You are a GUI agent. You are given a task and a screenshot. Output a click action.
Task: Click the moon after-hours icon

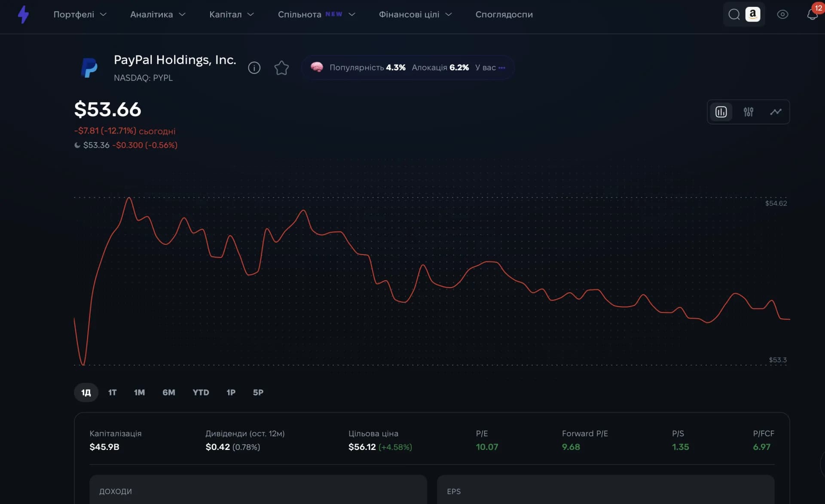[x=77, y=145]
